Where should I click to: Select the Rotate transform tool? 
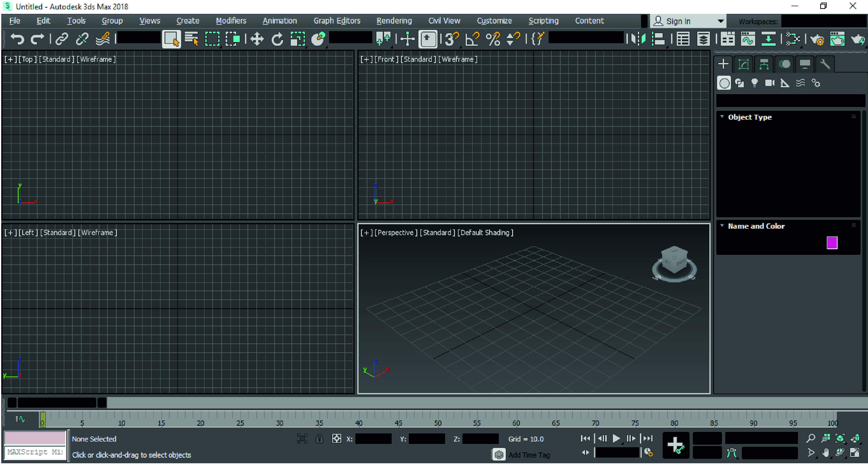point(277,39)
